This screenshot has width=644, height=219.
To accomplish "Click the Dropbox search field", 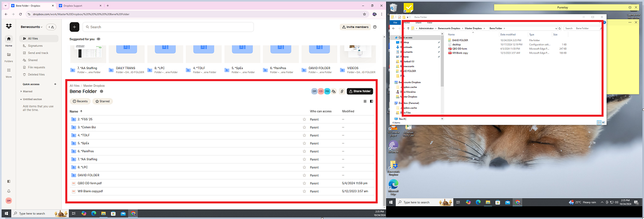I will pos(168,27).
